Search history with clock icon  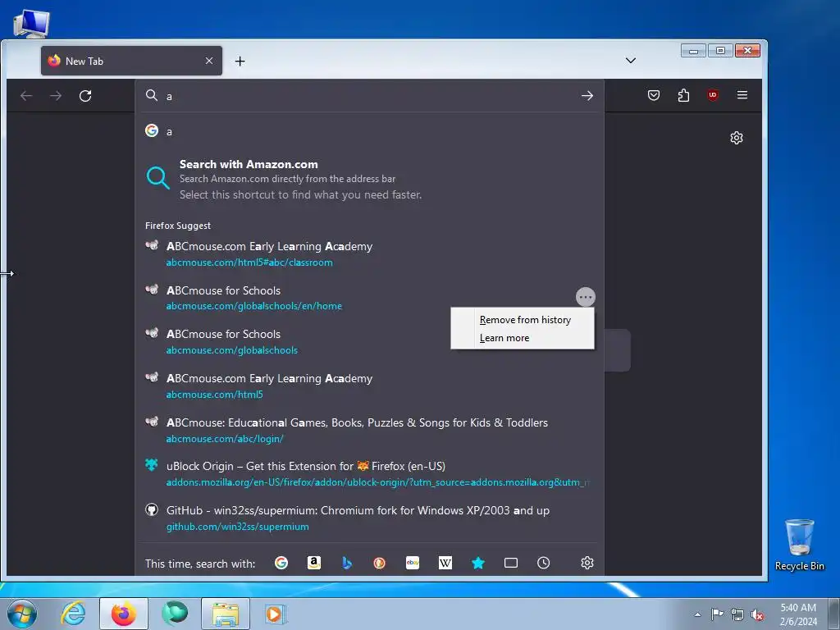coord(544,563)
